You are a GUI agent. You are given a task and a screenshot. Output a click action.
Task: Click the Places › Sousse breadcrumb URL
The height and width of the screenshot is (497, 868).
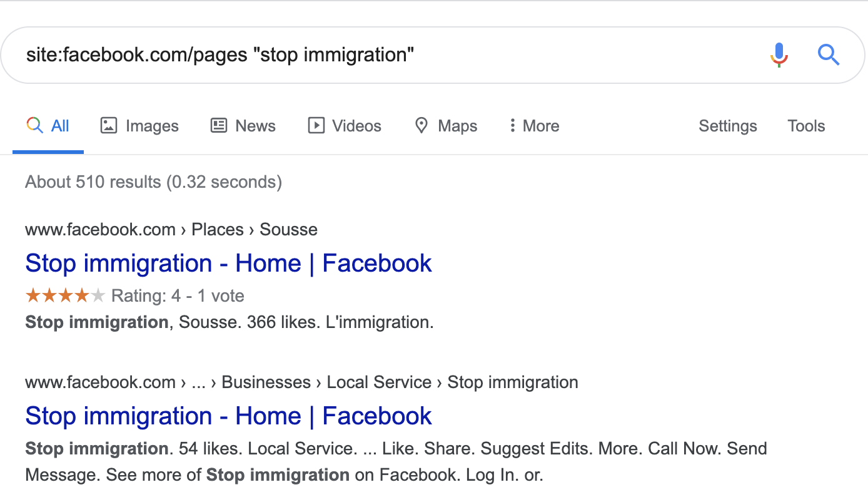coord(255,230)
